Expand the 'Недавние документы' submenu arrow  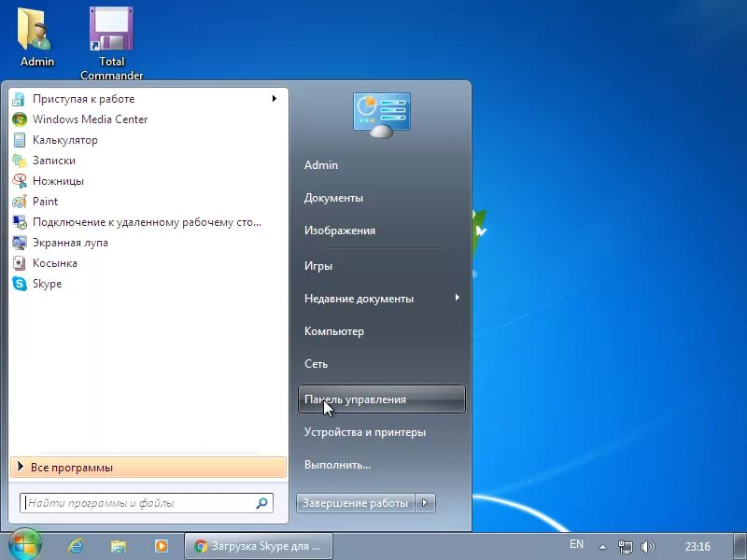pos(458,298)
